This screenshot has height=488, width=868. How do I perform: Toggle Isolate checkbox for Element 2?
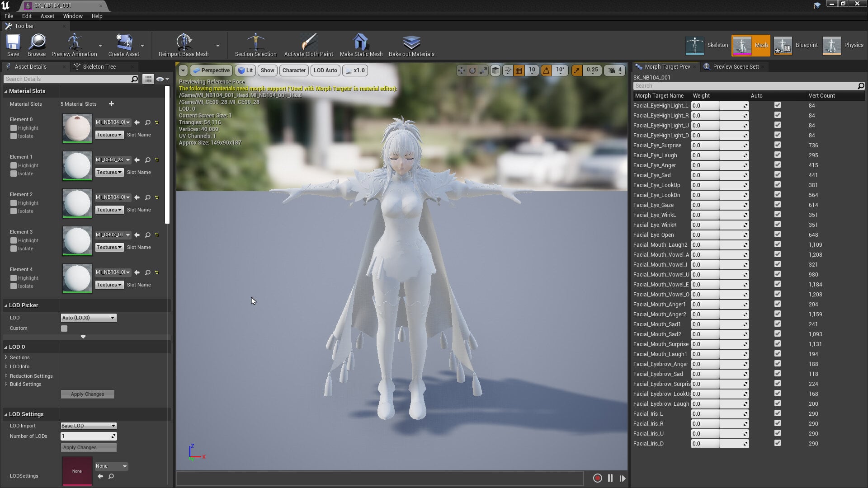(14, 211)
